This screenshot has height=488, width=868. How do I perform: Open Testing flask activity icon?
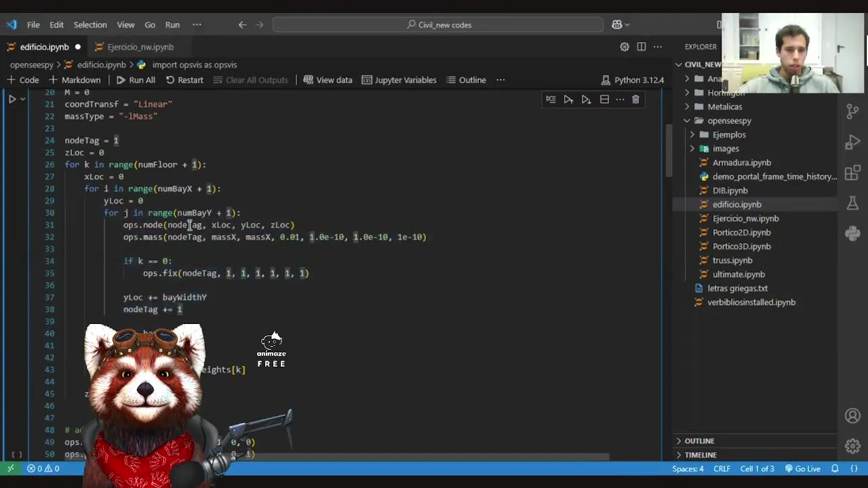[853, 203]
